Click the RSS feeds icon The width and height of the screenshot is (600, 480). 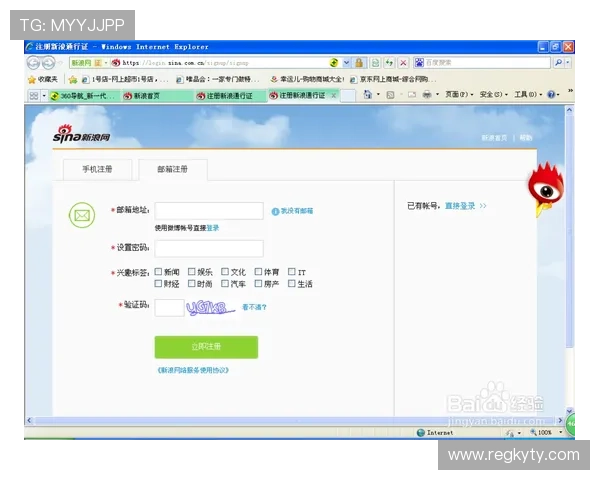390,95
